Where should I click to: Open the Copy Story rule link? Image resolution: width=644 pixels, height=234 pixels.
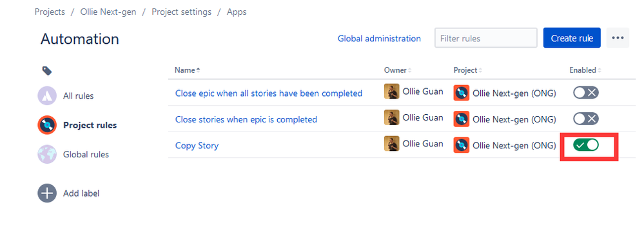(x=197, y=145)
